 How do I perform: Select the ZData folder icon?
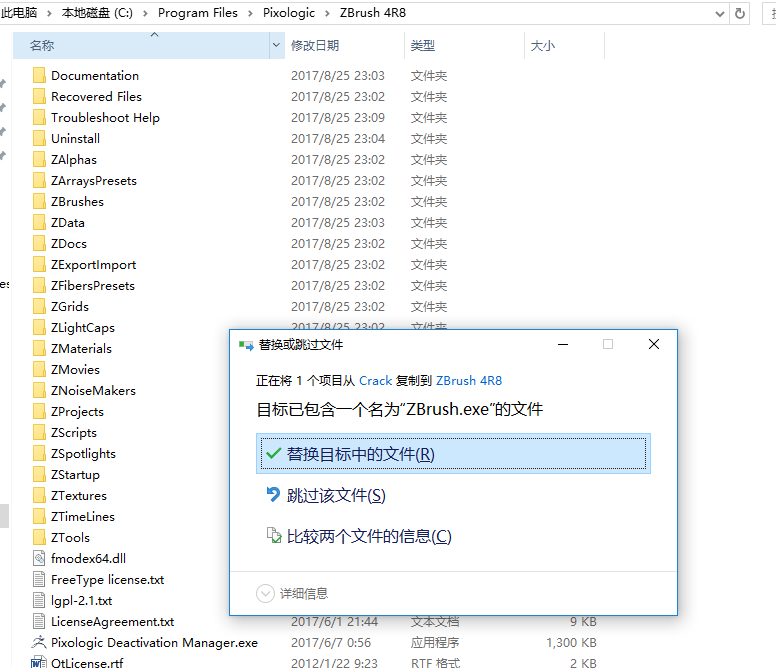pos(40,223)
